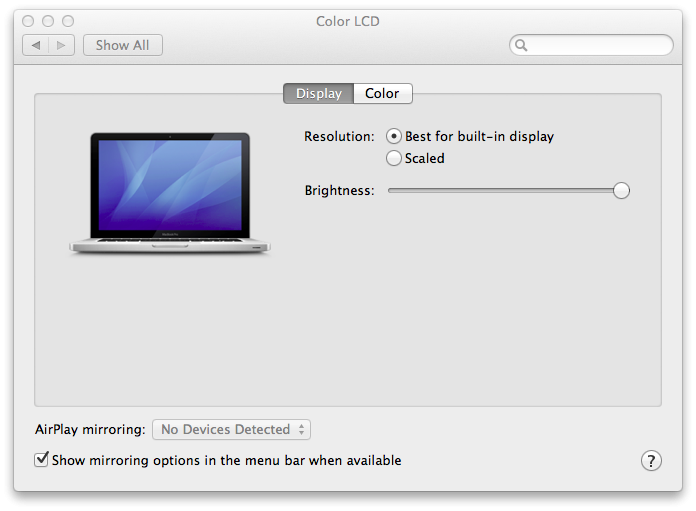Choose the Scaled resolution option
696x511 pixels.
click(x=394, y=158)
